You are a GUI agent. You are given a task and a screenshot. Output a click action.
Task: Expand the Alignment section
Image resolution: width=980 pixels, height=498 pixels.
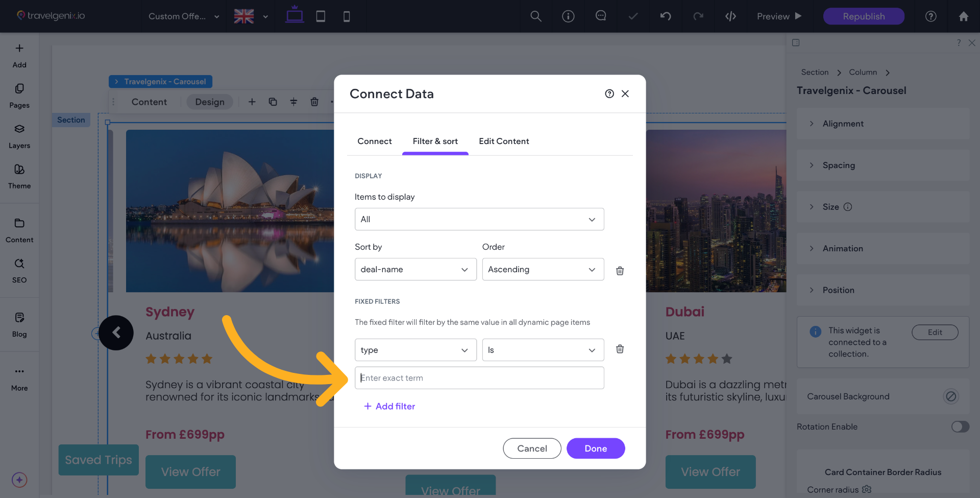coord(883,124)
